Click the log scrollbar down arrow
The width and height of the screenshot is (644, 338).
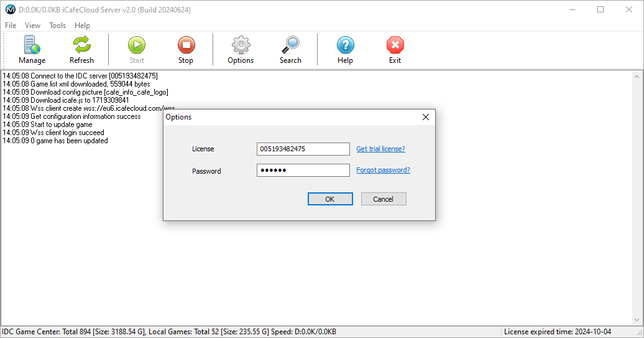point(637,319)
